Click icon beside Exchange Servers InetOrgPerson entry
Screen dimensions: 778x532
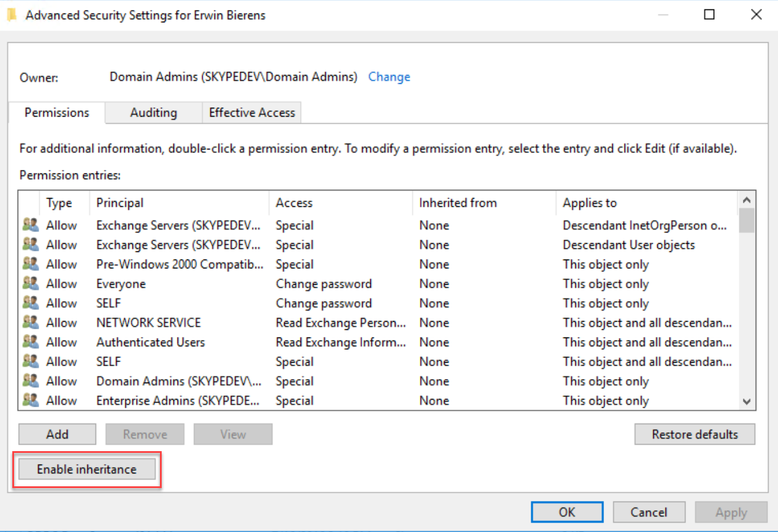coord(30,225)
